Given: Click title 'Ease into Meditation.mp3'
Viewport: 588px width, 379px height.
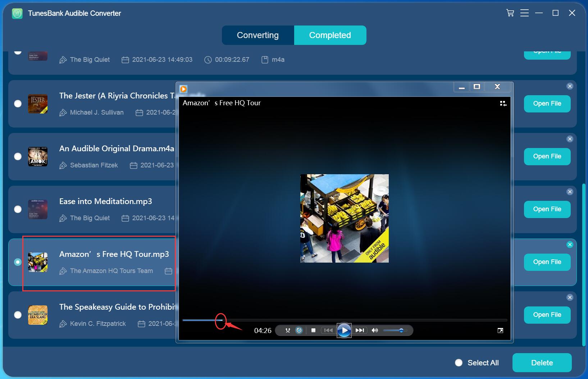Looking at the screenshot, I should [106, 201].
